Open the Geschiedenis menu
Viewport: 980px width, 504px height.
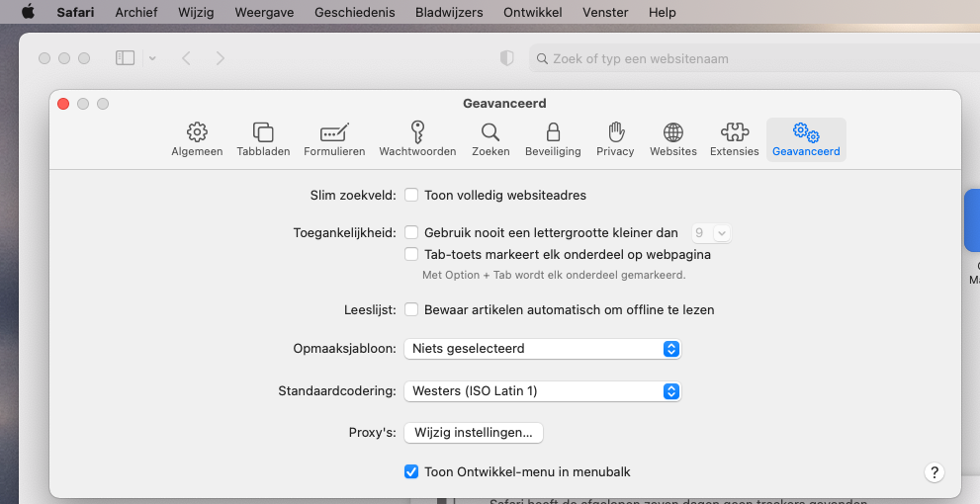click(x=354, y=12)
